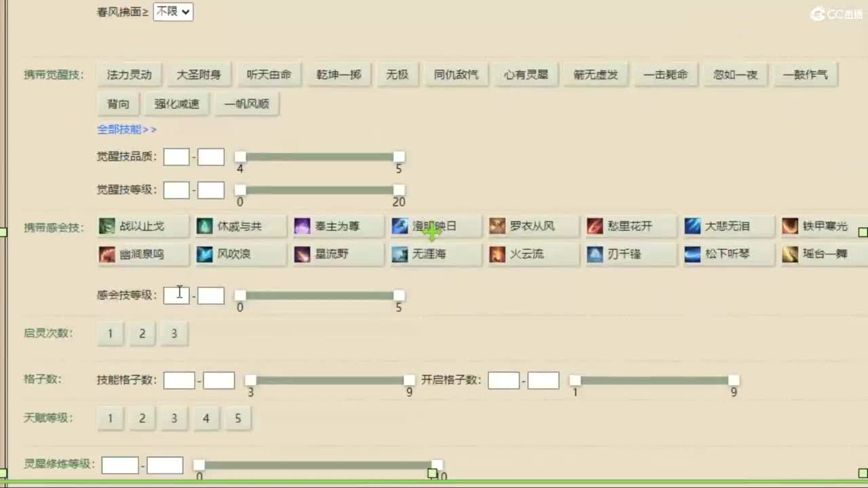Pick 启灵次数 option 3
Image resolution: width=868 pixels, height=488 pixels.
(174, 333)
